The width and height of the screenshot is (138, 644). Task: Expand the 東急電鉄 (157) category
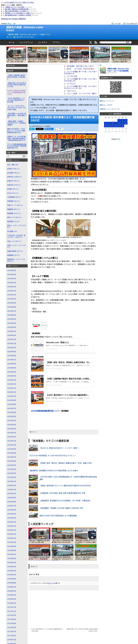pyautogui.click(x=20, y=213)
